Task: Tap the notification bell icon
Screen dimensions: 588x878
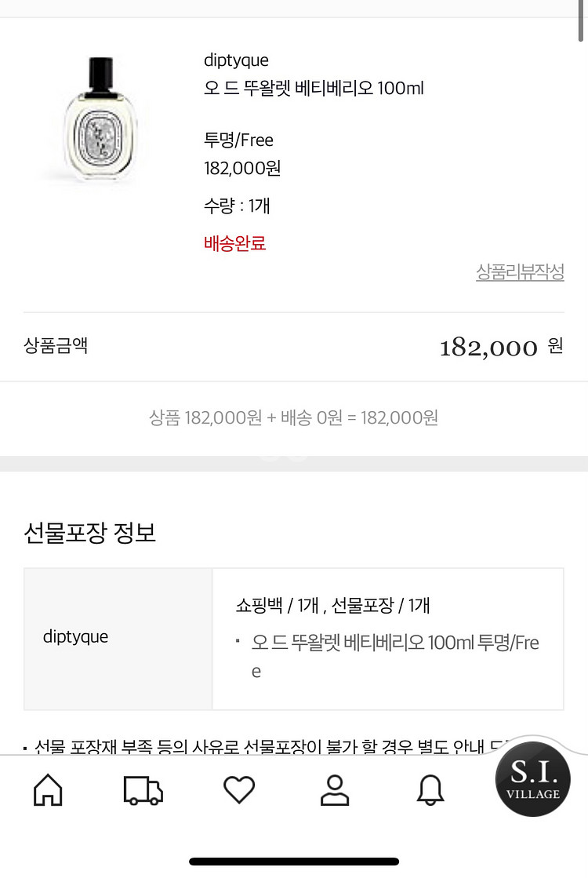Action: pyautogui.click(x=430, y=789)
